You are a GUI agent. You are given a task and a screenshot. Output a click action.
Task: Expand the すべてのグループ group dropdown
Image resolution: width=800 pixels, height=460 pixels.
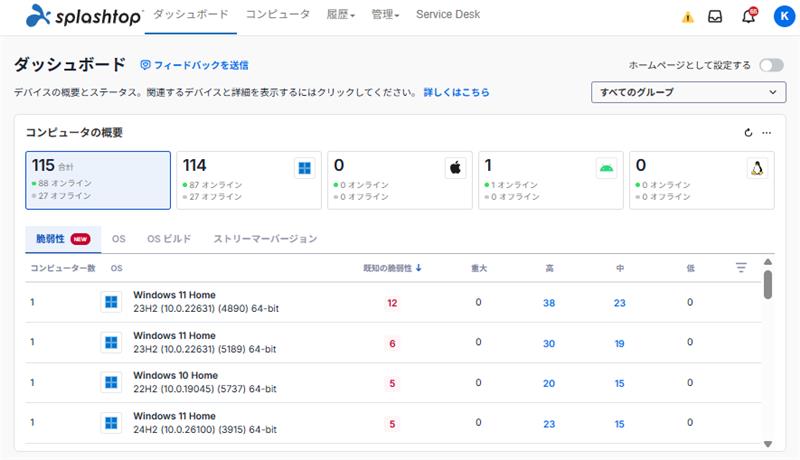(x=688, y=92)
